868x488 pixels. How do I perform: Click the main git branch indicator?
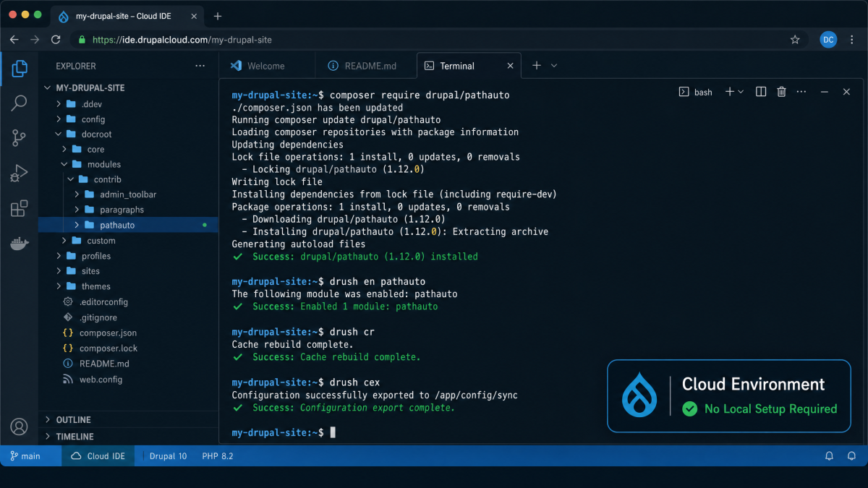[x=25, y=456]
